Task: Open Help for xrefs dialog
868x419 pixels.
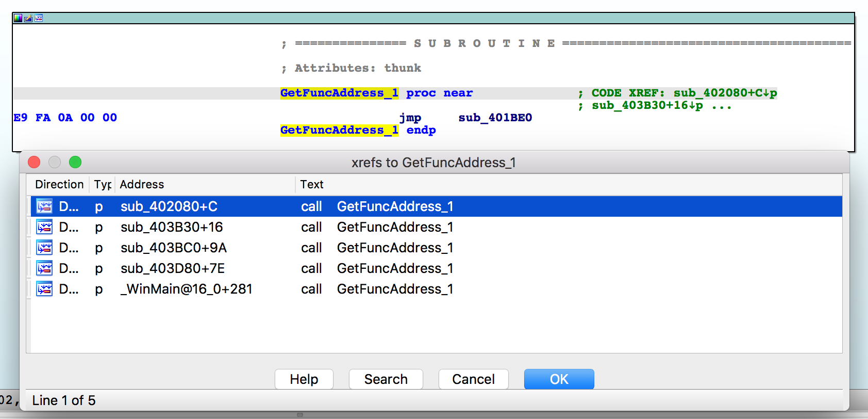Action: [304, 379]
